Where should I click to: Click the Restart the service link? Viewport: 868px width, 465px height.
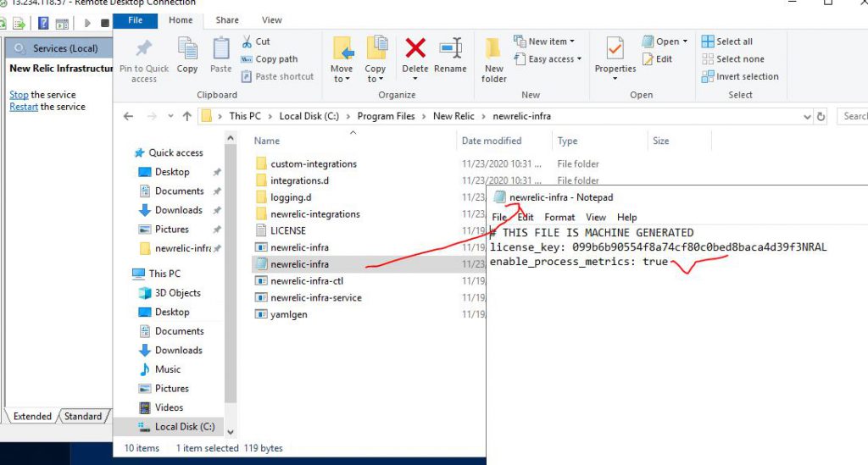(24, 107)
